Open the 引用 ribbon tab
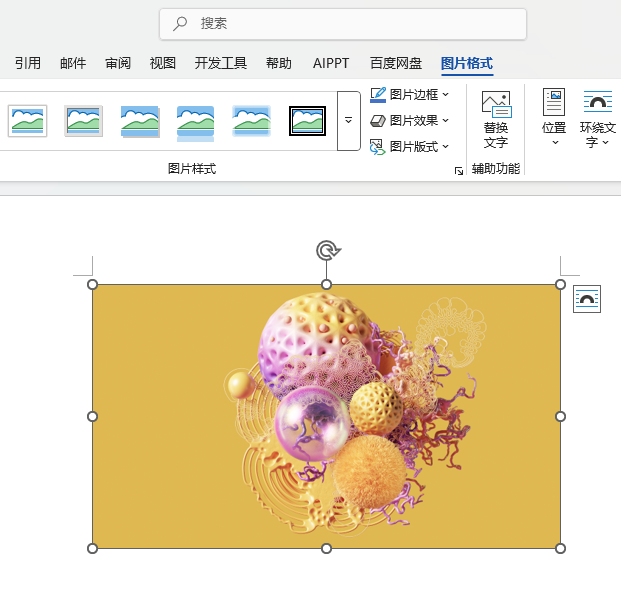621x603 pixels. [x=28, y=63]
